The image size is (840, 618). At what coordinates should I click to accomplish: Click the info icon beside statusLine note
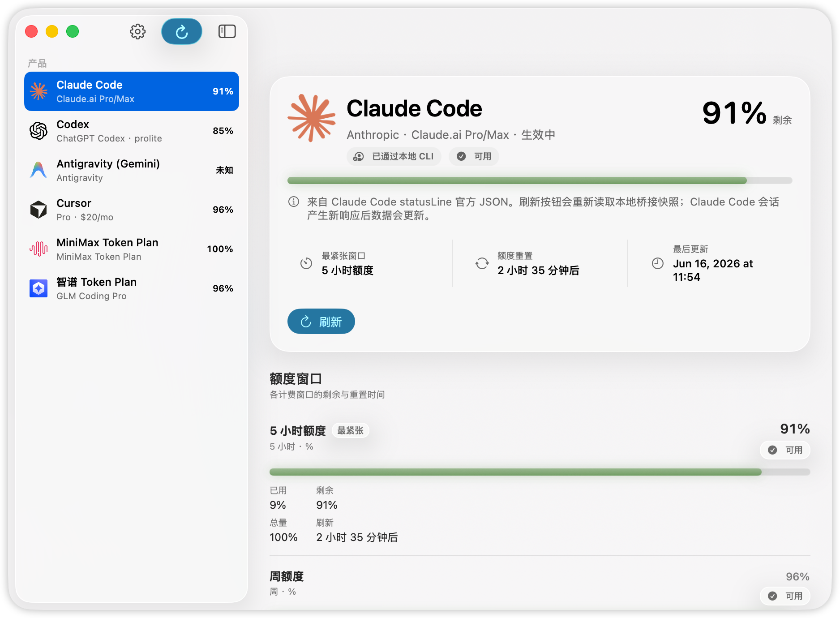pyautogui.click(x=294, y=202)
